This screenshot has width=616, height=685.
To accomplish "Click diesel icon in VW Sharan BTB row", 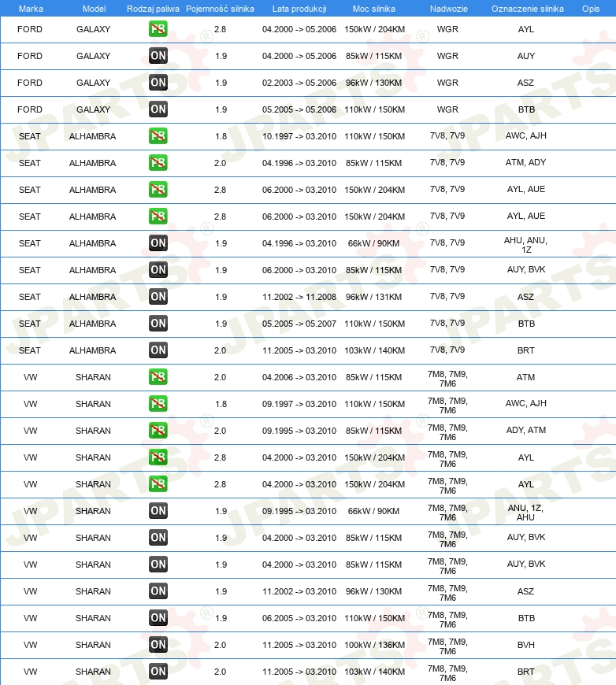I will 158,618.
